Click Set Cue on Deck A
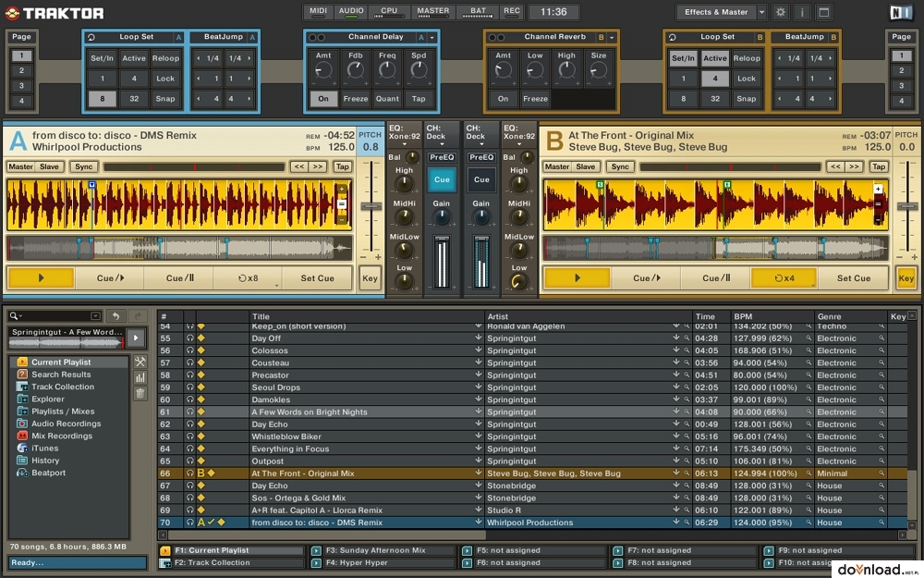The width and height of the screenshot is (924, 578). point(318,277)
